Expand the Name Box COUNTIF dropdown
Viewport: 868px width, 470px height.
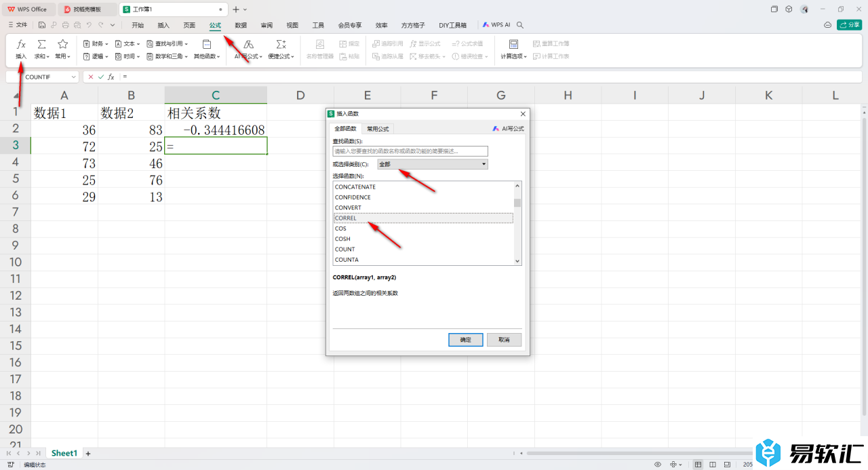75,77
